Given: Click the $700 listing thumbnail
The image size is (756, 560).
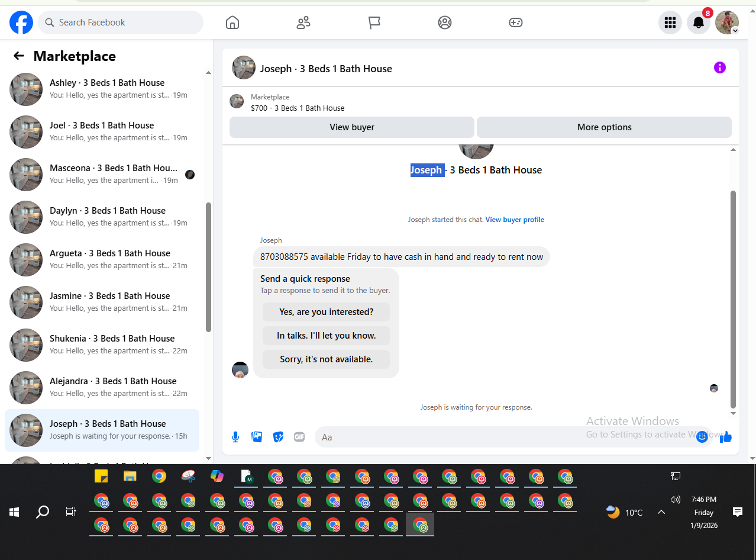Looking at the screenshot, I should (237, 101).
